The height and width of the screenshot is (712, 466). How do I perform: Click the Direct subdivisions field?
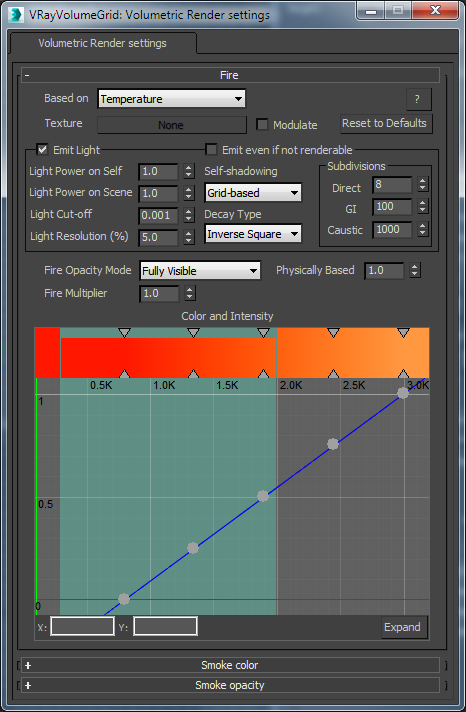pyautogui.click(x=392, y=185)
